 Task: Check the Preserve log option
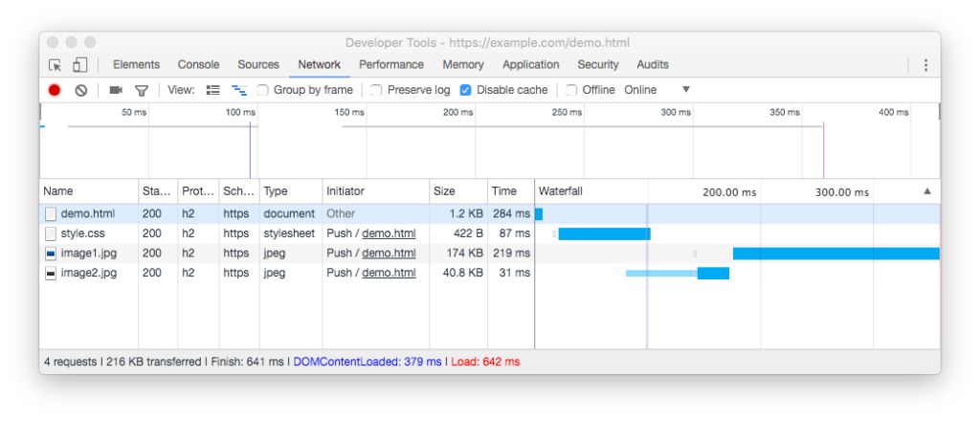(376, 90)
